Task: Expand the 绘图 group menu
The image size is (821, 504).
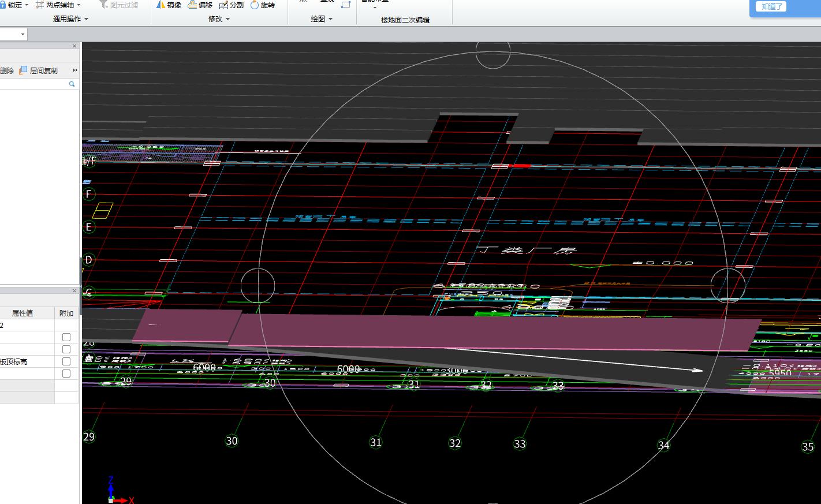Action: [x=331, y=19]
